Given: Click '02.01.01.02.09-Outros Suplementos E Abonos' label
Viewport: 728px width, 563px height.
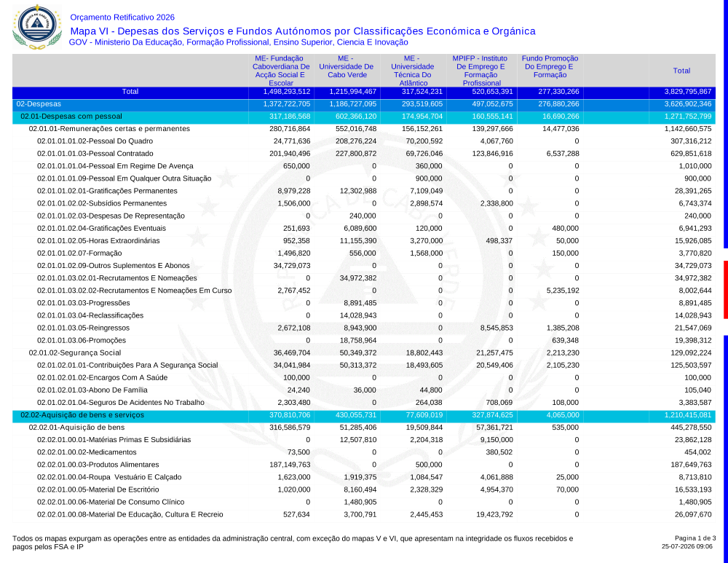Looking at the screenshot, I should pyautogui.click(x=114, y=266).
